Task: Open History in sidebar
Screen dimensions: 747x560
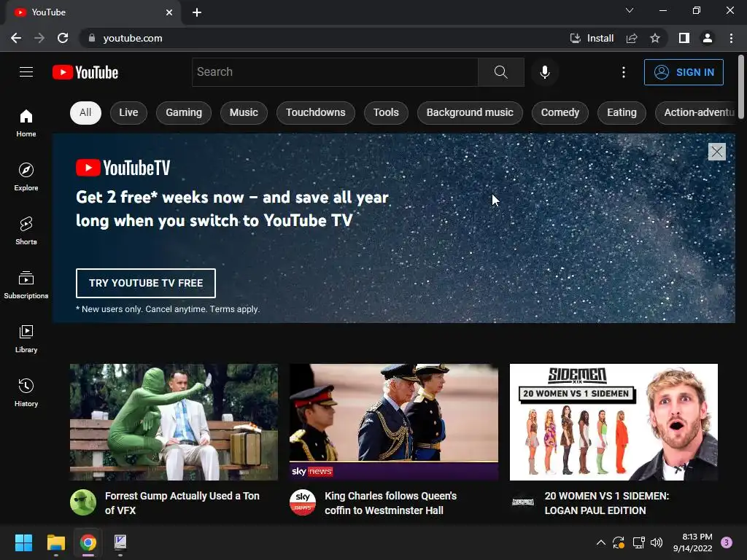Action: [26, 392]
